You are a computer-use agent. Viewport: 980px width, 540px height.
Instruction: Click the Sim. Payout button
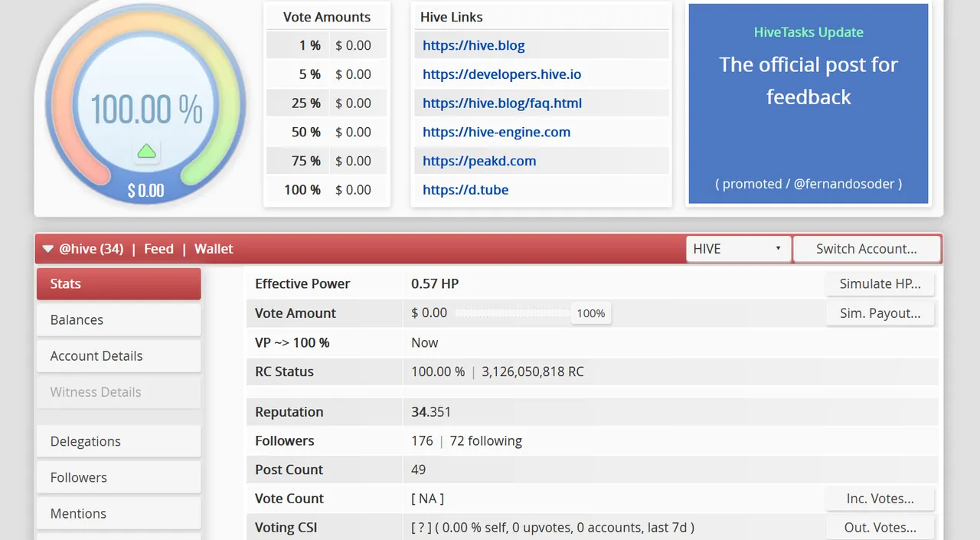(x=880, y=313)
